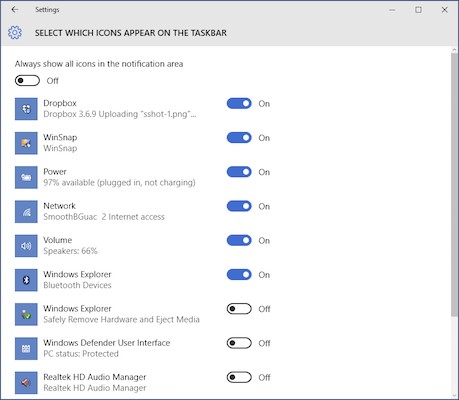Viewport: 459px width, 400px height.
Task: Minimize the Settings window
Action: pos(392,10)
